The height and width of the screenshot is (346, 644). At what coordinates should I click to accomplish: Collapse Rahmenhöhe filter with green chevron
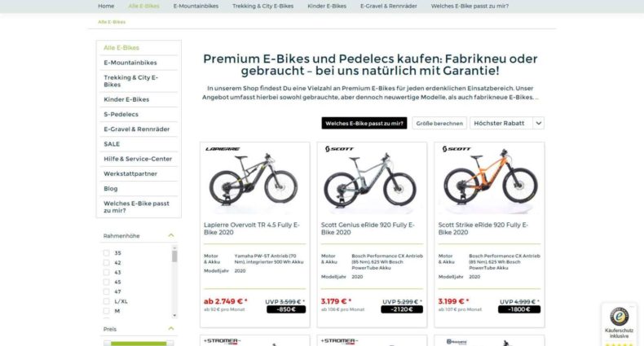click(x=171, y=235)
